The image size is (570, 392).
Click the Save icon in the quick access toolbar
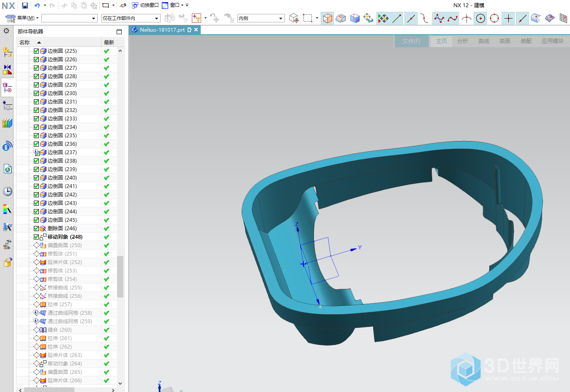25,5
